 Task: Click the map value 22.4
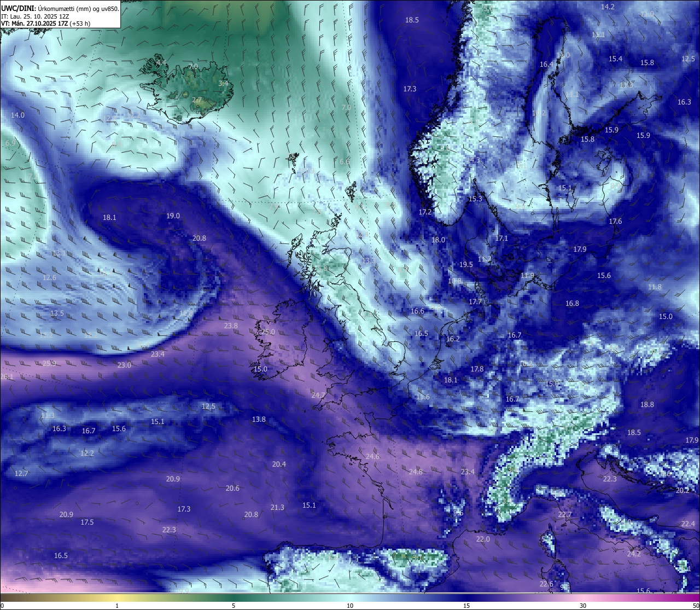[688, 524]
